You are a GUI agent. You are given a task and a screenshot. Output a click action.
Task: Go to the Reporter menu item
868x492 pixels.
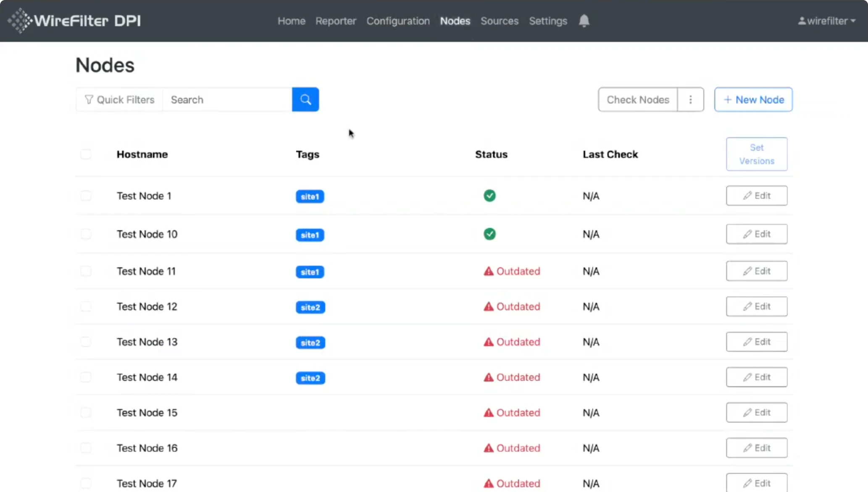pyautogui.click(x=335, y=21)
